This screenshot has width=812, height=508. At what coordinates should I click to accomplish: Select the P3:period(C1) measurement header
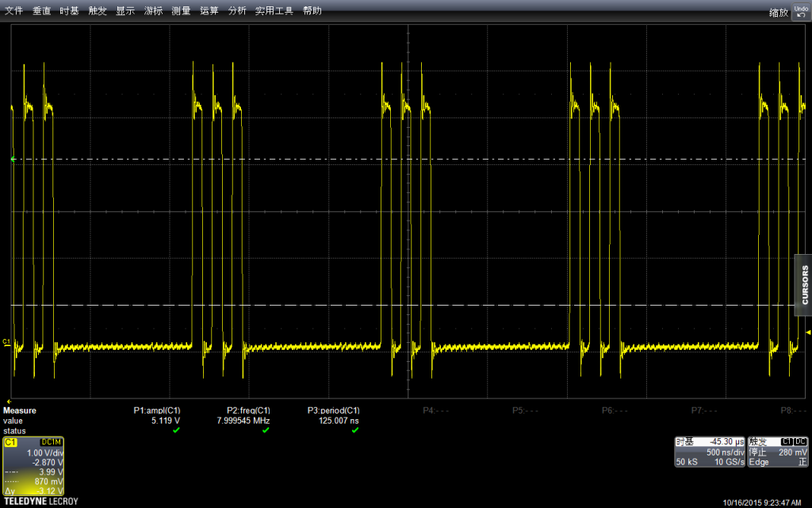pyautogui.click(x=334, y=410)
